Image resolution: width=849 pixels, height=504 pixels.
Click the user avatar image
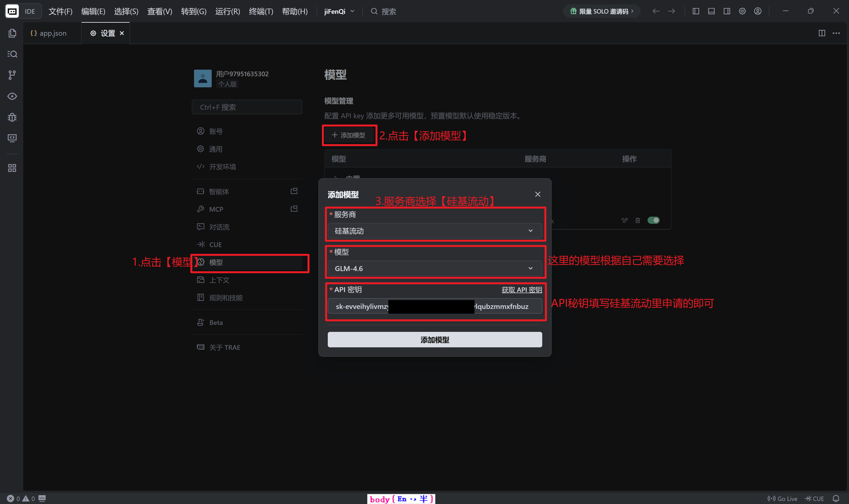click(x=203, y=78)
